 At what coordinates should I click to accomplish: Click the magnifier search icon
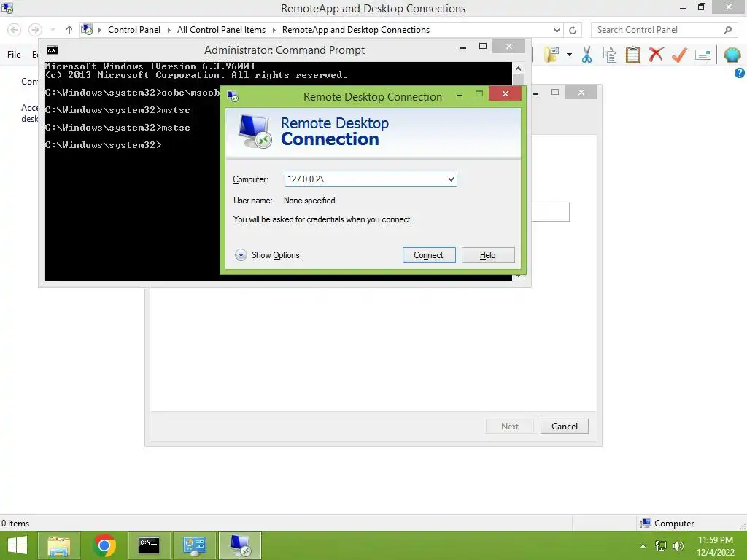coord(727,30)
